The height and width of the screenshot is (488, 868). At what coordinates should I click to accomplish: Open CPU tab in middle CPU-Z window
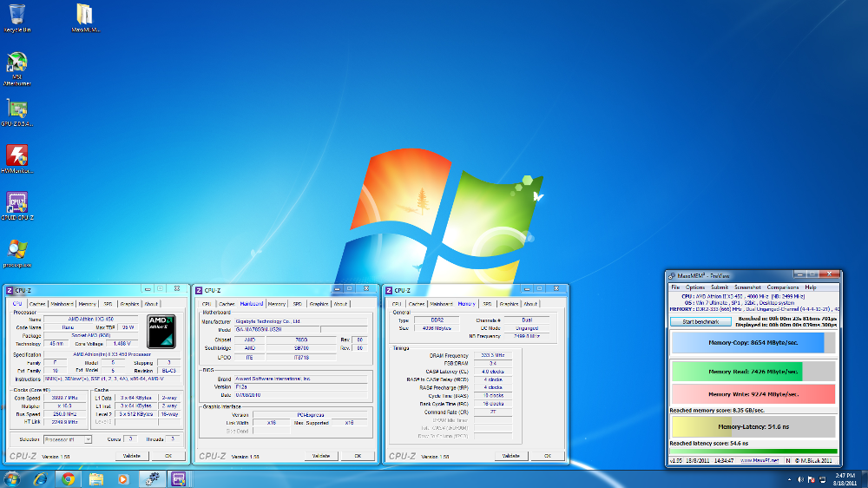click(207, 304)
